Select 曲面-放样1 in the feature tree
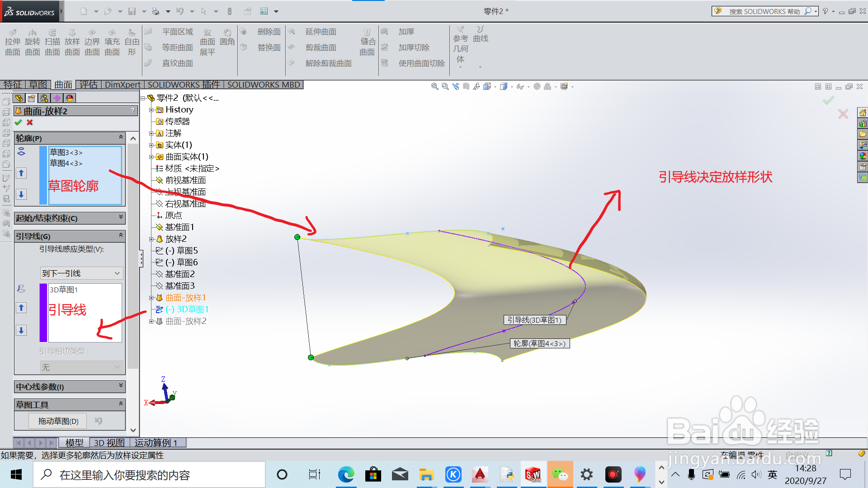 click(185, 298)
